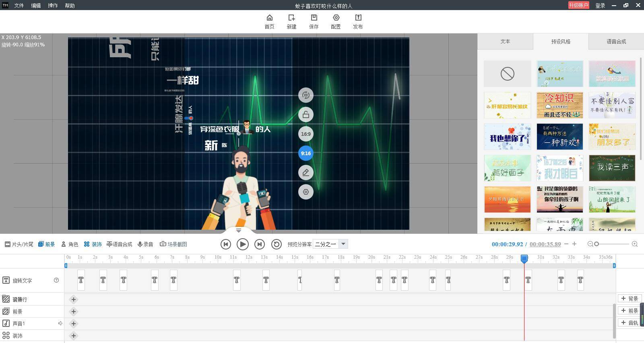This screenshot has width=644, height=343.
Task: Switch to the 语音合成 panel tab
Action: click(x=616, y=42)
